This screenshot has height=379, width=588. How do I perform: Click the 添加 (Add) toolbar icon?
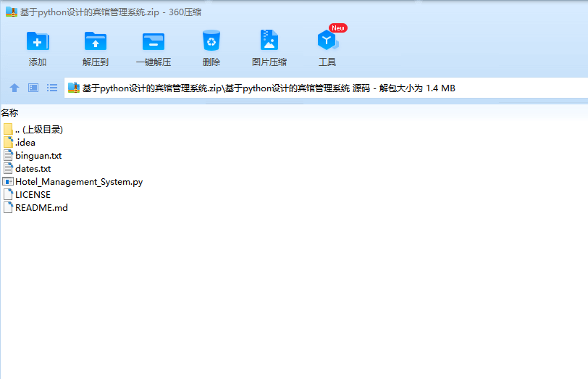click(x=38, y=41)
